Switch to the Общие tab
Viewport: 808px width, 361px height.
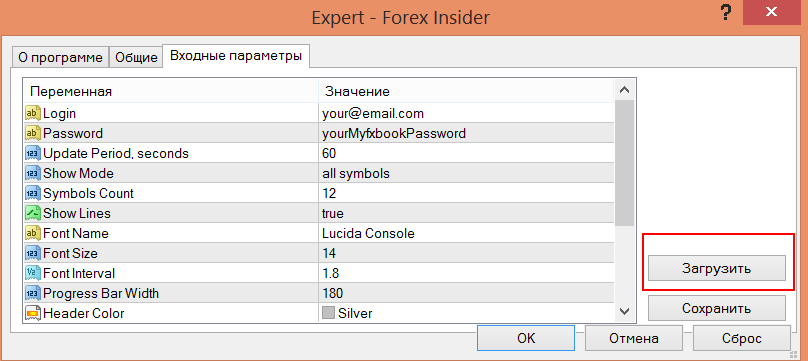click(x=136, y=57)
